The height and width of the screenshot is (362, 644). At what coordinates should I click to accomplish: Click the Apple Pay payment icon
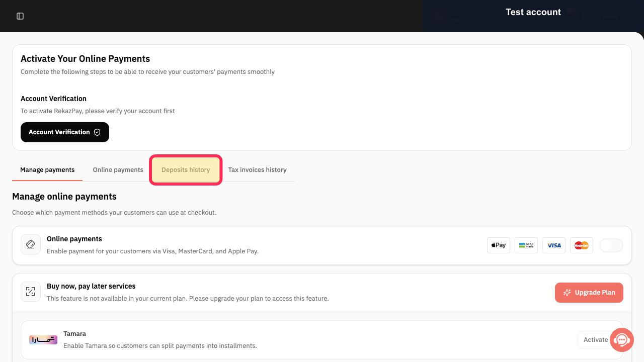499,245
